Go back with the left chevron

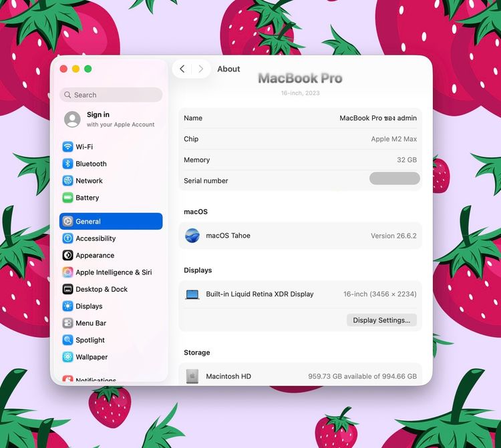pyautogui.click(x=182, y=69)
